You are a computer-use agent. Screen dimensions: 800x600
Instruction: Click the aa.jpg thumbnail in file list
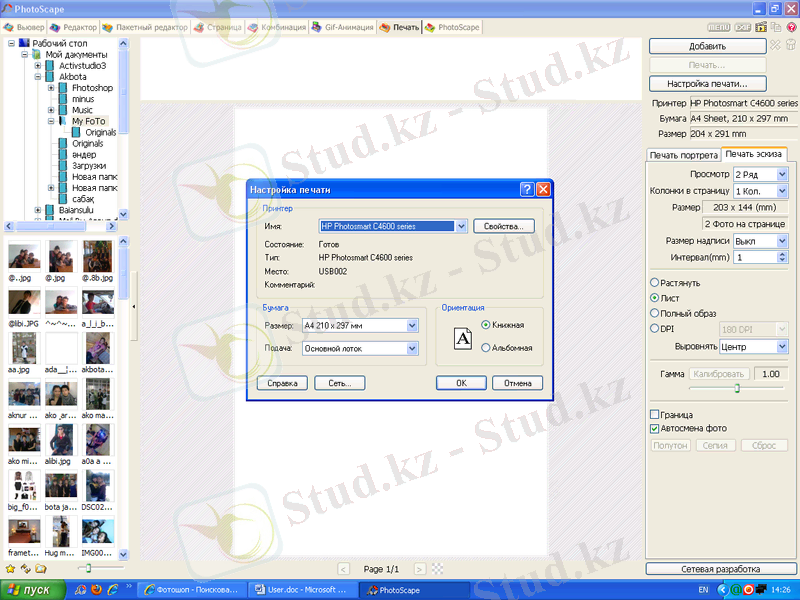click(x=24, y=349)
